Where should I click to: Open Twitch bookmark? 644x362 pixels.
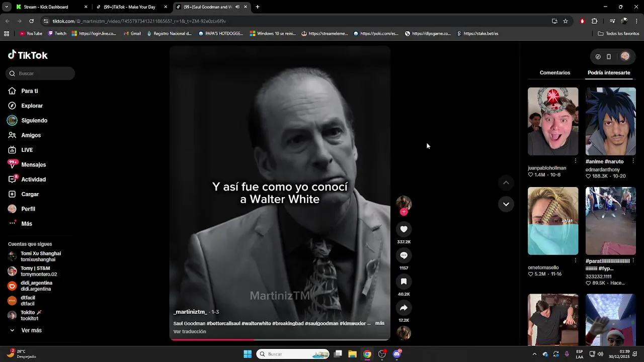(57, 34)
